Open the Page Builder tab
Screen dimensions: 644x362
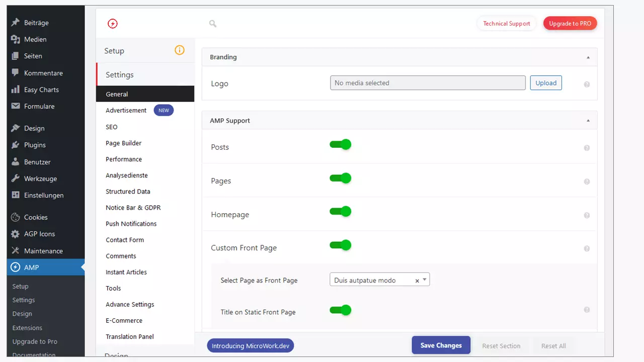[x=124, y=143]
